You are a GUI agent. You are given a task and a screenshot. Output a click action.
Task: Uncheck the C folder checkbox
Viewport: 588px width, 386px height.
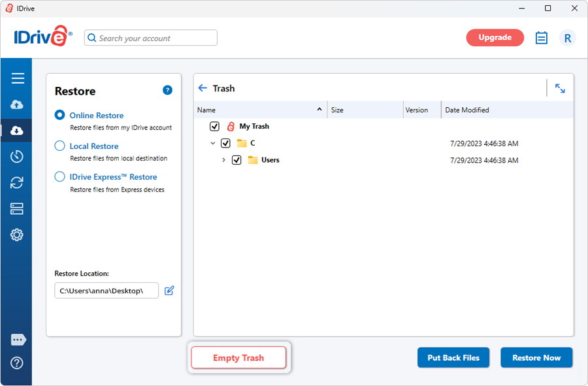[x=225, y=143]
